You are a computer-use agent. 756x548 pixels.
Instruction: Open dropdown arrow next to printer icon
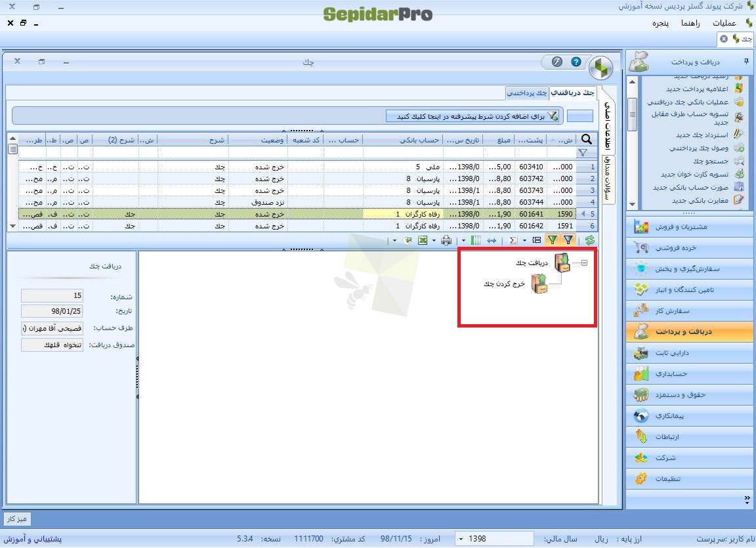point(463,240)
